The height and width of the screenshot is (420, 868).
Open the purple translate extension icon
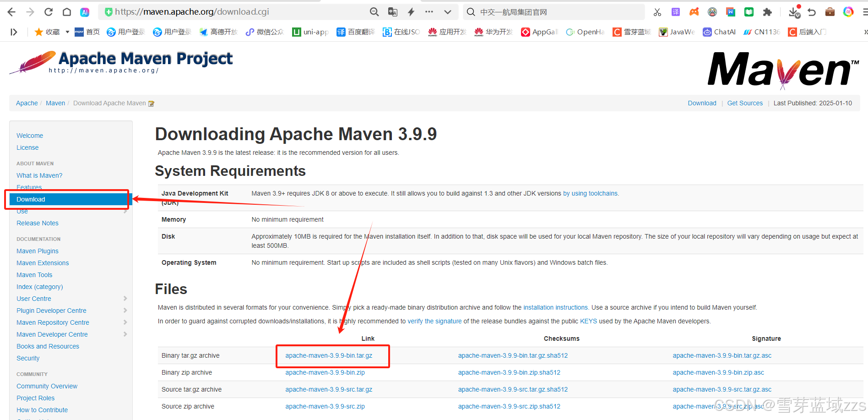click(676, 12)
